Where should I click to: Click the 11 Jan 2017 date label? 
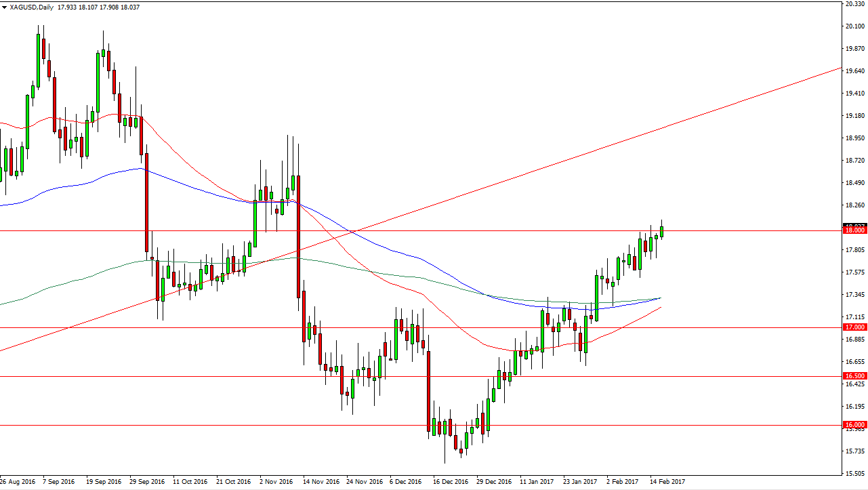[538, 482]
